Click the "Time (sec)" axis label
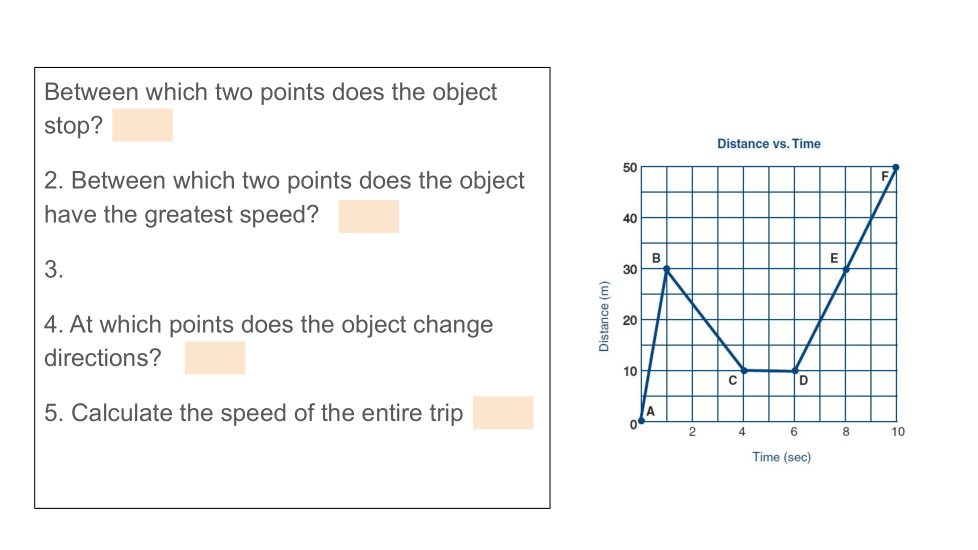This screenshot has height=550, width=978. [781, 457]
